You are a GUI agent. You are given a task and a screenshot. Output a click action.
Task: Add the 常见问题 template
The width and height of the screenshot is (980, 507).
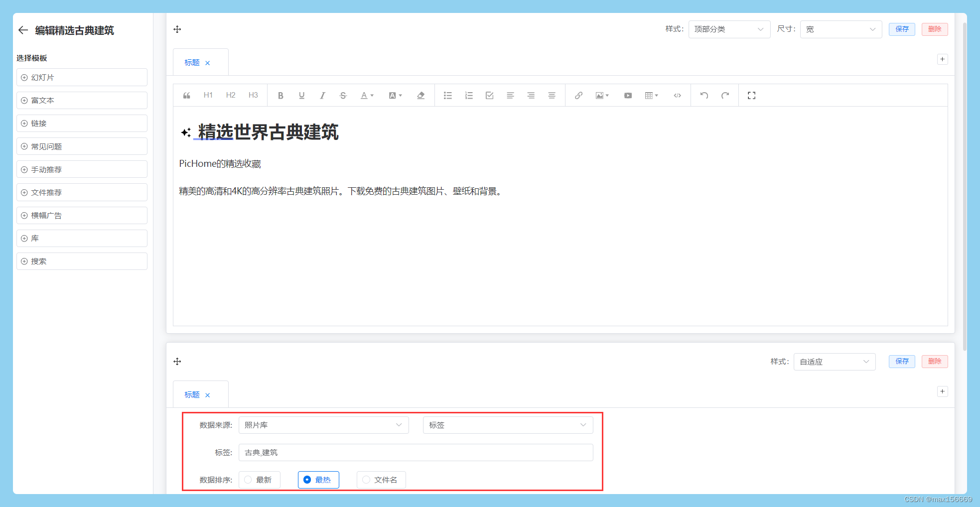click(82, 146)
